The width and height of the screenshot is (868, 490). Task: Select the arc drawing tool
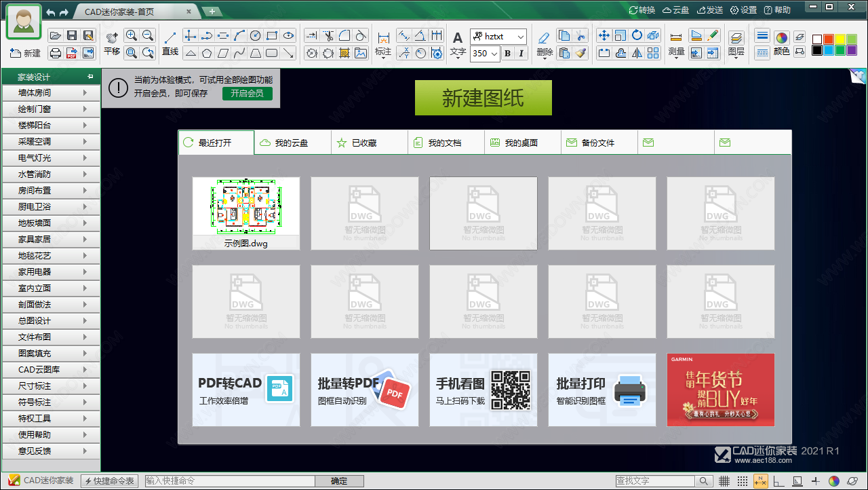(x=240, y=35)
